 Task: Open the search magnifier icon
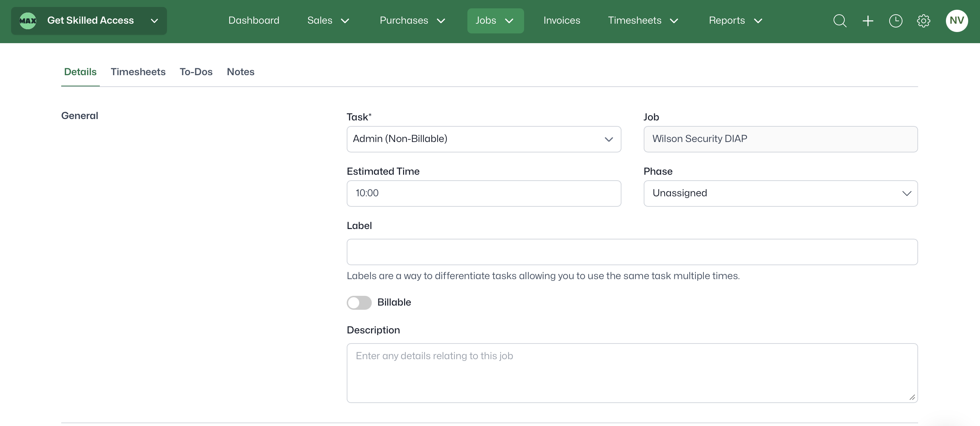coord(840,21)
